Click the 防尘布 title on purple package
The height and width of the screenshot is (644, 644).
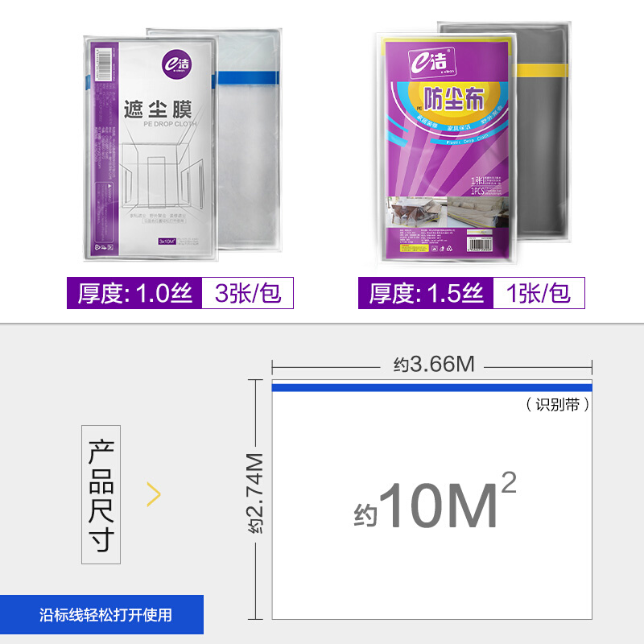click(453, 98)
